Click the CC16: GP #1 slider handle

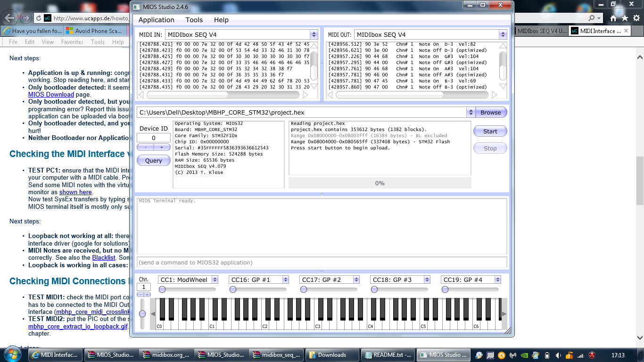pos(233,289)
